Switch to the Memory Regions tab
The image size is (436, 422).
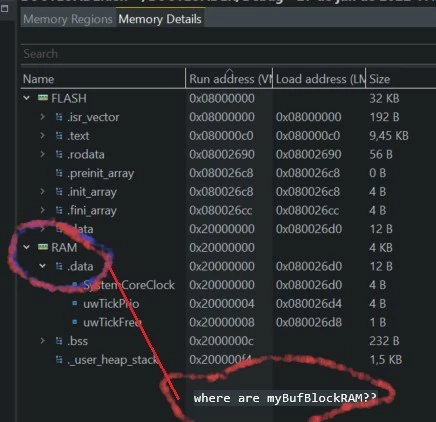[x=68, y=19]
